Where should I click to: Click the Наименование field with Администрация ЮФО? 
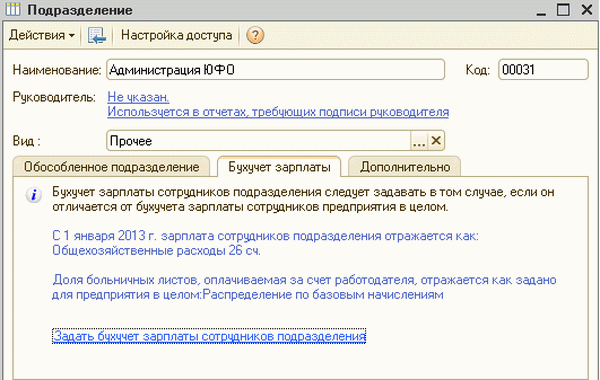(x=276, y=70)
